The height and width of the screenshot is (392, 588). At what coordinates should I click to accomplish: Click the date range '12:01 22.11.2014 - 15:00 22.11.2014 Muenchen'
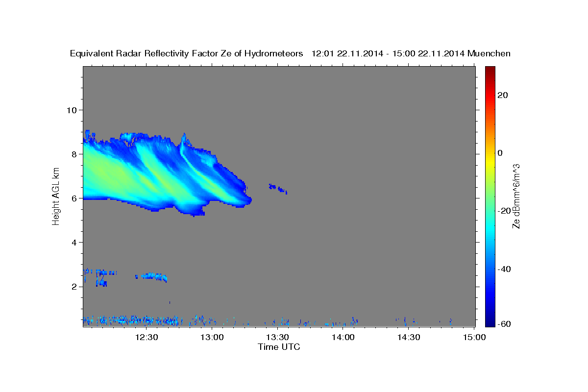[411, 54]
